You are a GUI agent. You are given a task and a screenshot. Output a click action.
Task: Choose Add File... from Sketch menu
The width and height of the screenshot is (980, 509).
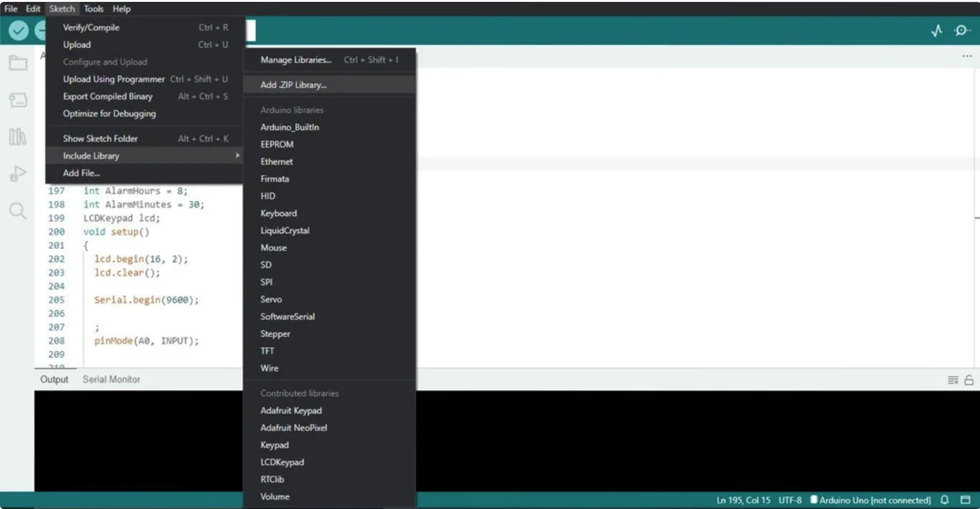tap(145, 173)
